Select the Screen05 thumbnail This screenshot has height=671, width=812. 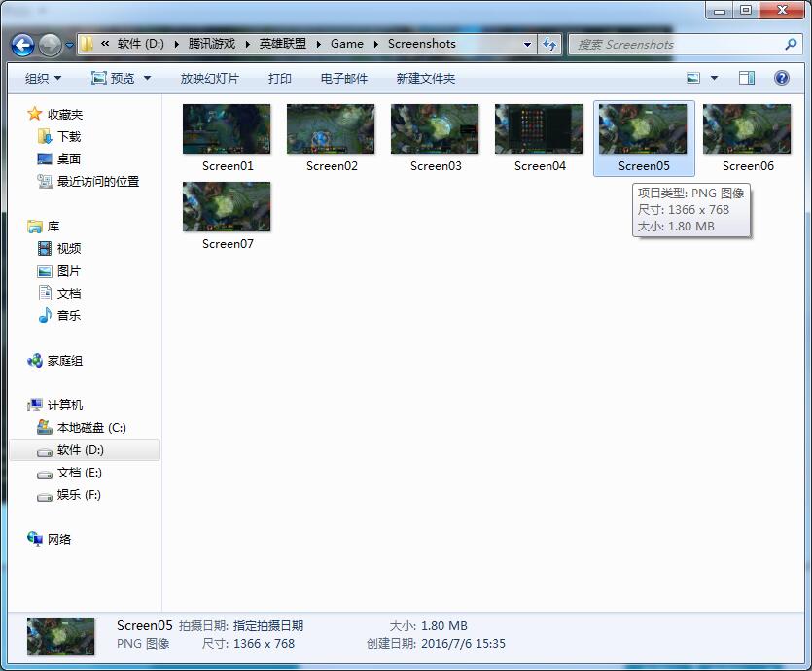643,129
